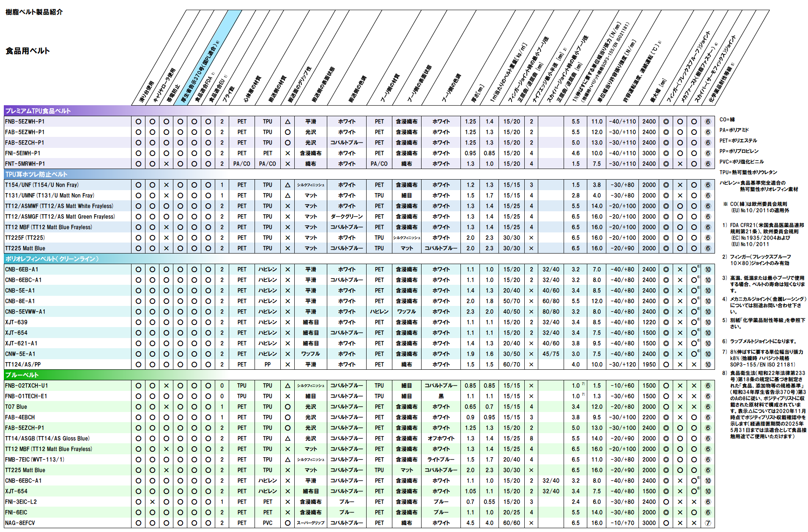
Task: Click the ダークグリーン color cell
Action: pos(346,217)
